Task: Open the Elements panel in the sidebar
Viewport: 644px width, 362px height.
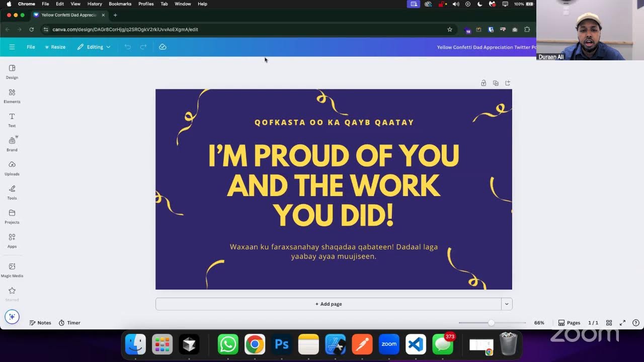Action: [x=12, y=96]
